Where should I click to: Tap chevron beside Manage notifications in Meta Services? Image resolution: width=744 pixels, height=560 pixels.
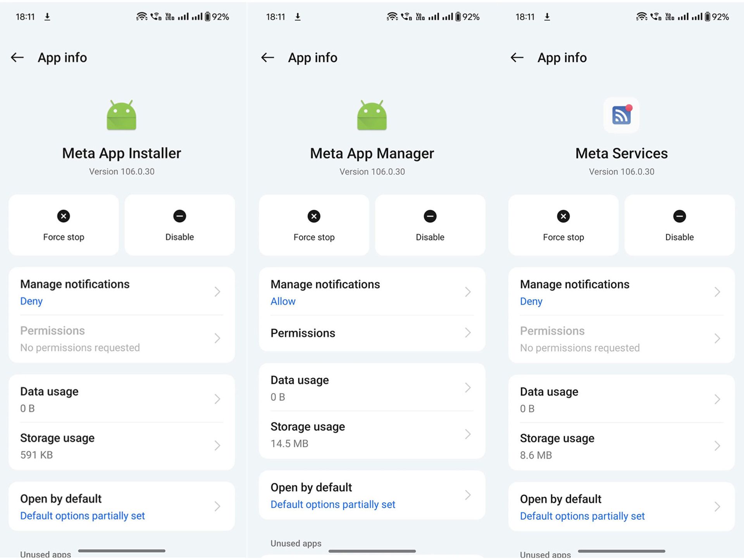click(x=717, y=292)
